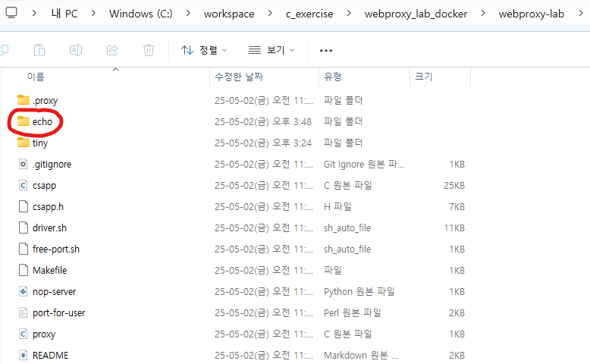Click the 25KB size of csapp
The image size is (590, 364).
[x=454, y=186]
